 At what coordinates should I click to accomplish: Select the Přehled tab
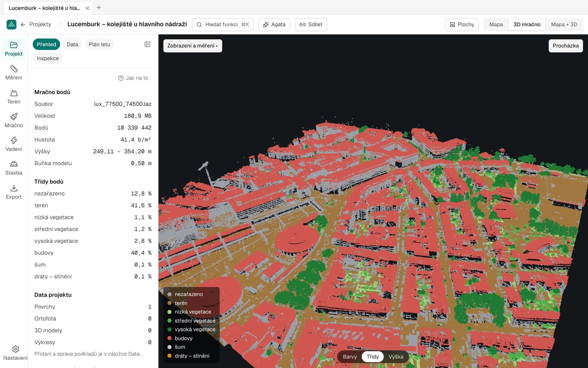[46, 45]
